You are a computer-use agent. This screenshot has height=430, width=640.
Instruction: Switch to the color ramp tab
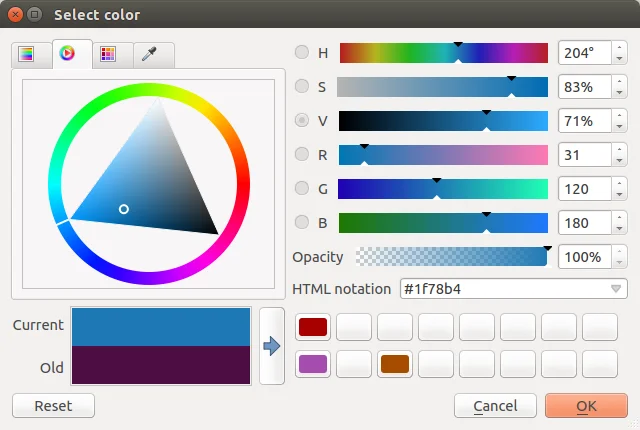tap(27, 55)
